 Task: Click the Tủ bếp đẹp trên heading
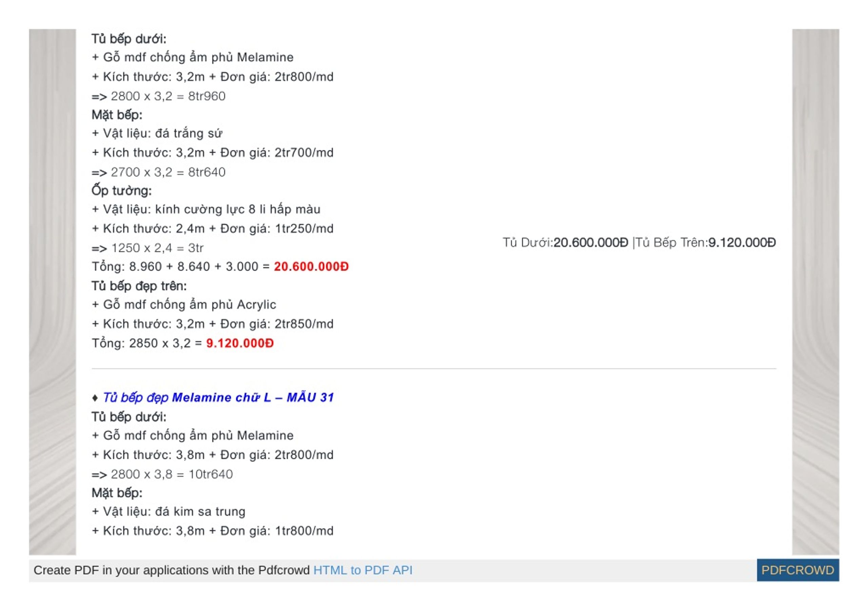pos(139,286)
